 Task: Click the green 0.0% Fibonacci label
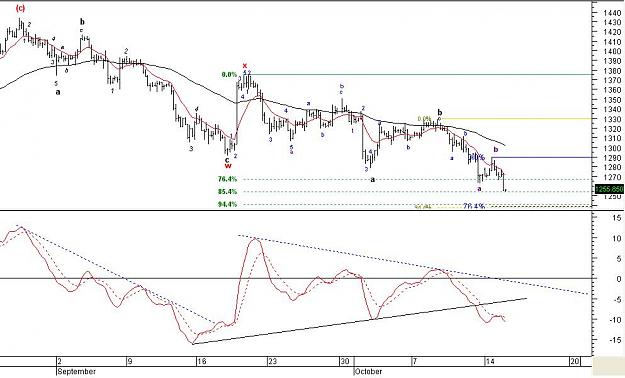(229, 75)
